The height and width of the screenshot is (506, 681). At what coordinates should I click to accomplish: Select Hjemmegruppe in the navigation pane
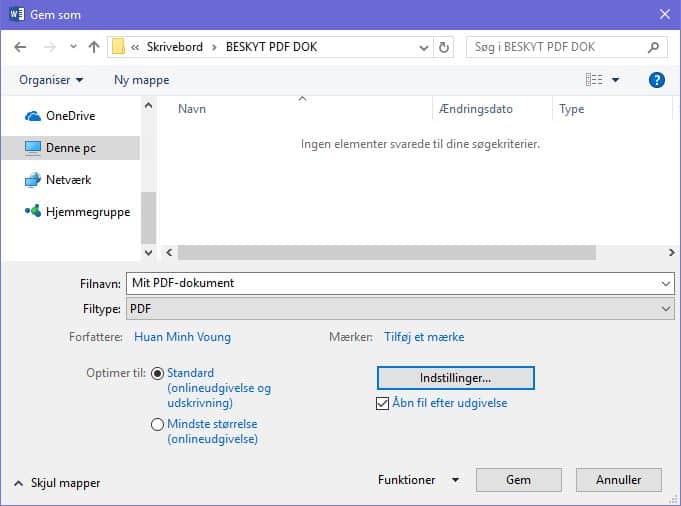(87, 212)
